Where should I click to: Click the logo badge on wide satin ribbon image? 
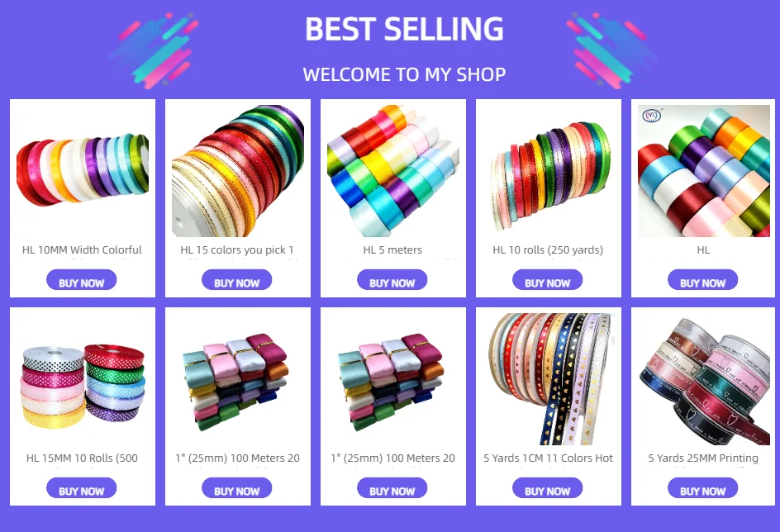[x=652, y=116]
